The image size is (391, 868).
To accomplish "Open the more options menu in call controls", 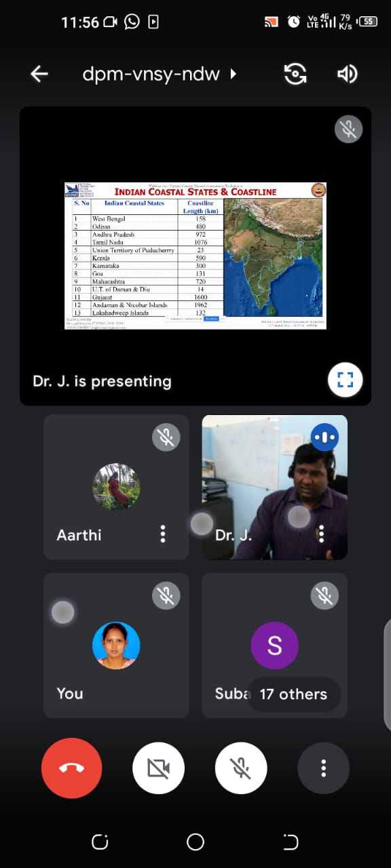I will click(324, 768).
